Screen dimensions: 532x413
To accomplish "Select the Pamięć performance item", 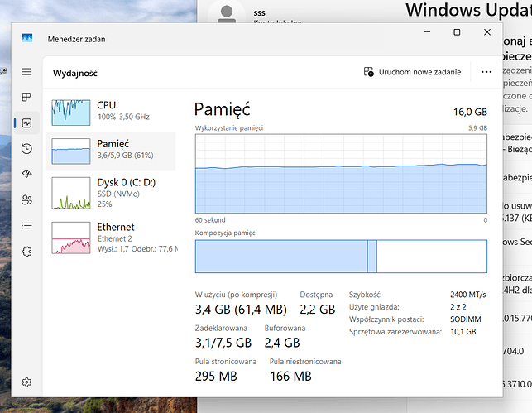I will (111, 150).
